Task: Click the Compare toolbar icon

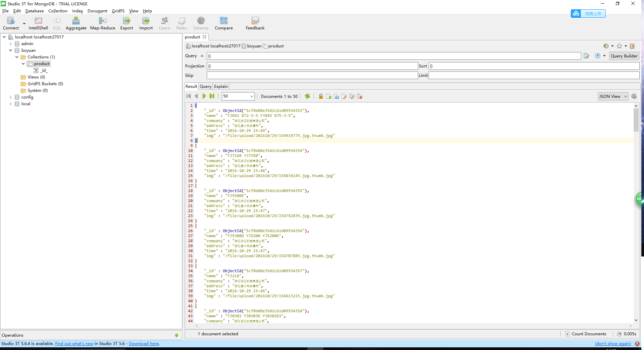Action: [x=224, y=24]
